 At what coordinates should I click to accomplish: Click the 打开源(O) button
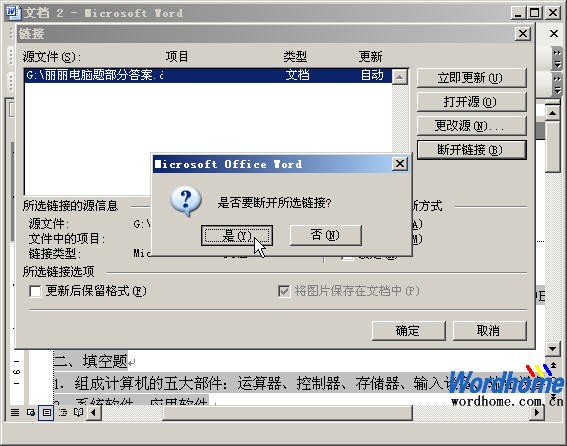coord(472,102)
